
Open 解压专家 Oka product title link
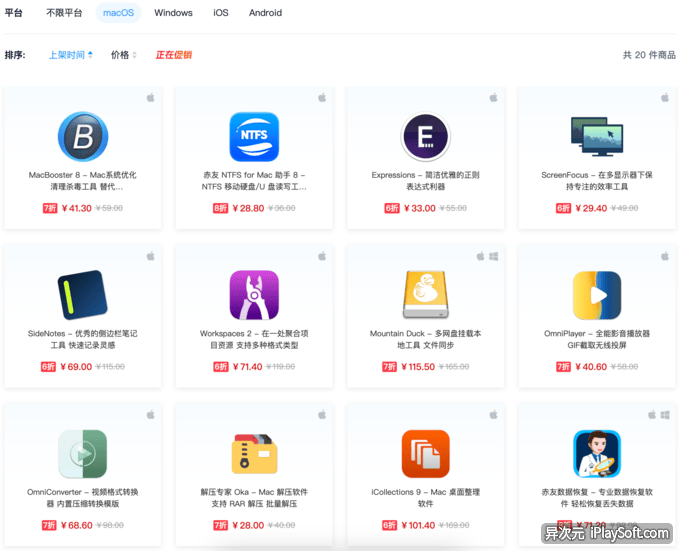point(254,498)
